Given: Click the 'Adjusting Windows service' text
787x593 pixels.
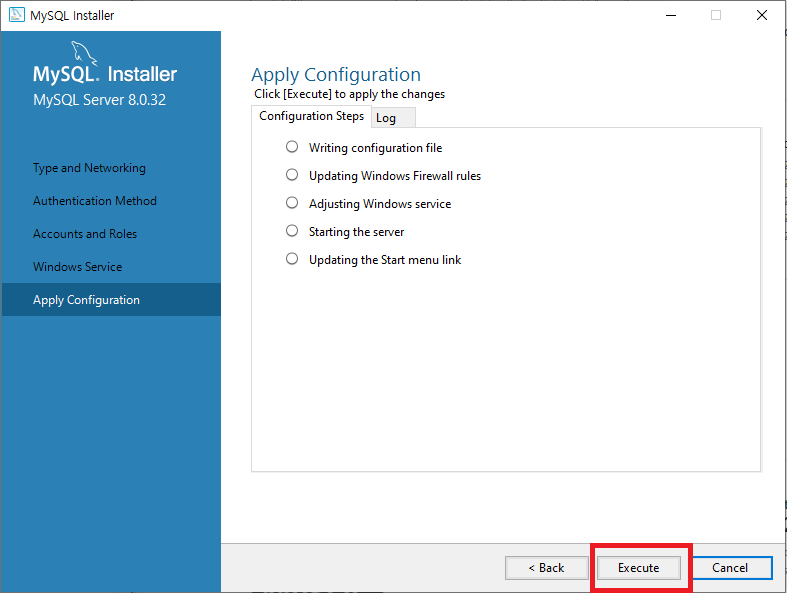Looking at the screenshot, I should click(x=380, y=204).
